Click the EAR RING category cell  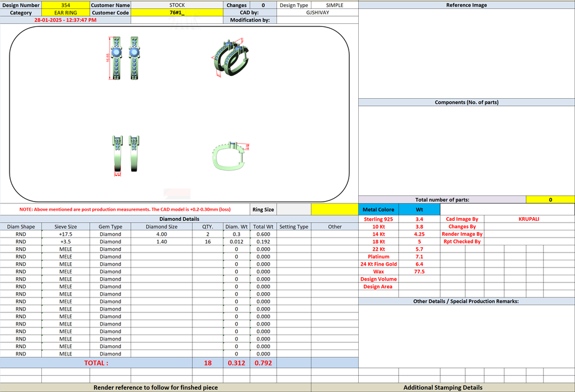66,13
